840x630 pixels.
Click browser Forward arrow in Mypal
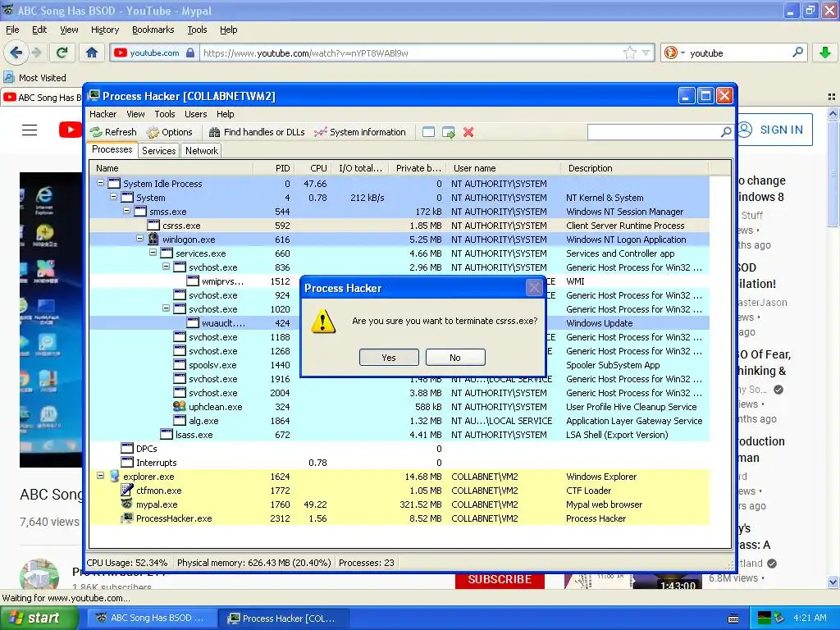click(x=36, y=52)
